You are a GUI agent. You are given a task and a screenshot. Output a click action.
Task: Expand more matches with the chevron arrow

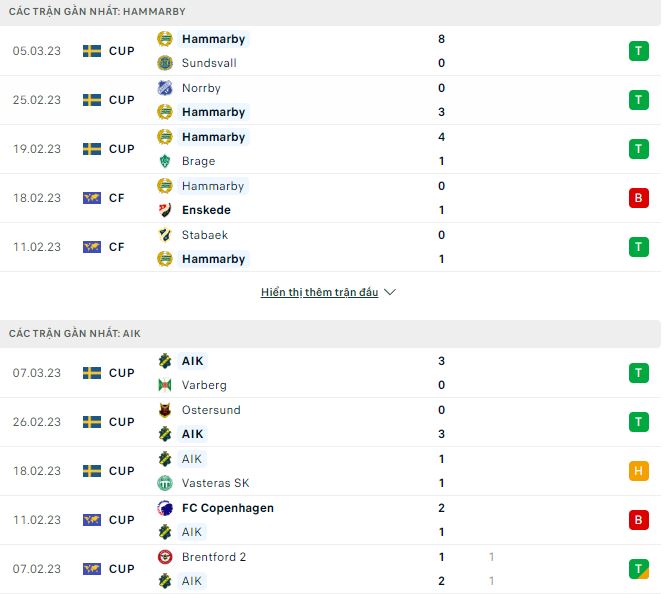click(x=390, y=293)
